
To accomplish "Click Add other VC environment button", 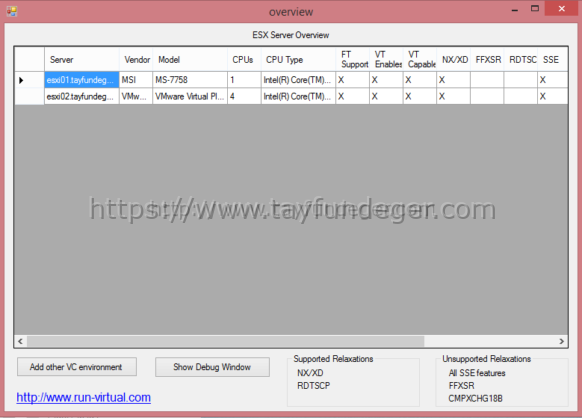I will [x=77, y=367].
